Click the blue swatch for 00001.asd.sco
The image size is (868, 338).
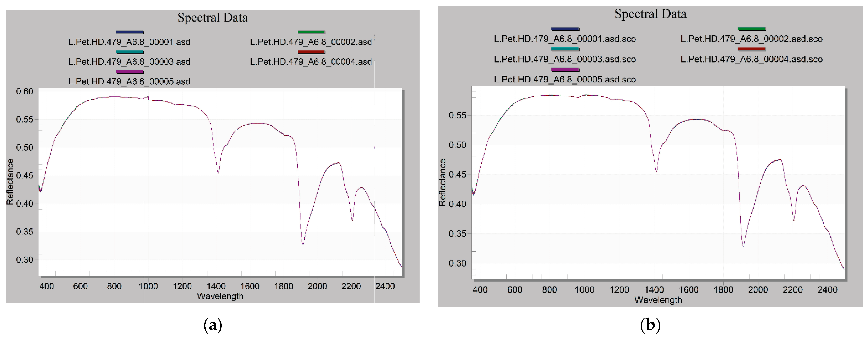(x=565, y=29)
